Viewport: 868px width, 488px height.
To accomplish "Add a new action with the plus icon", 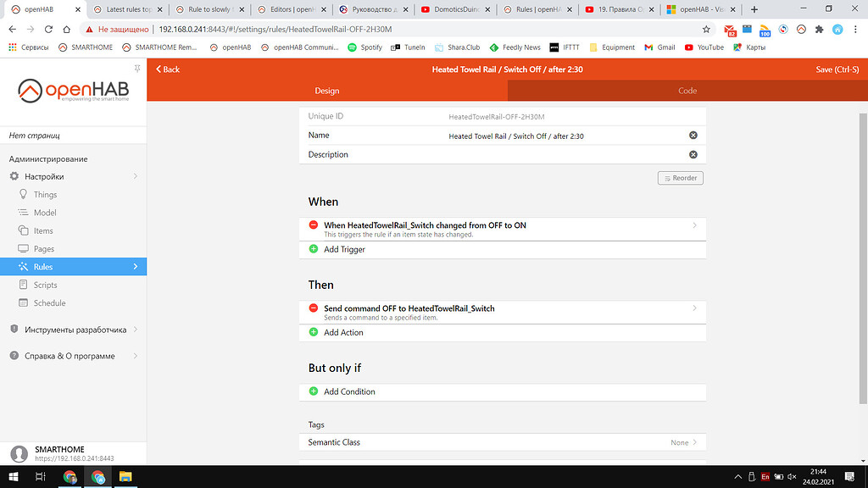I will [x=314, y=333].
